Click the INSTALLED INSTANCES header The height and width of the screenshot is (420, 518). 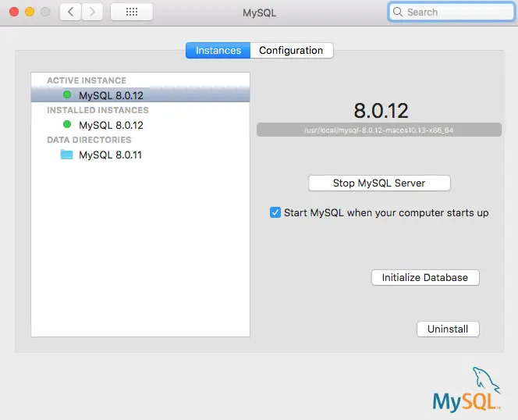tap(98, 110)
